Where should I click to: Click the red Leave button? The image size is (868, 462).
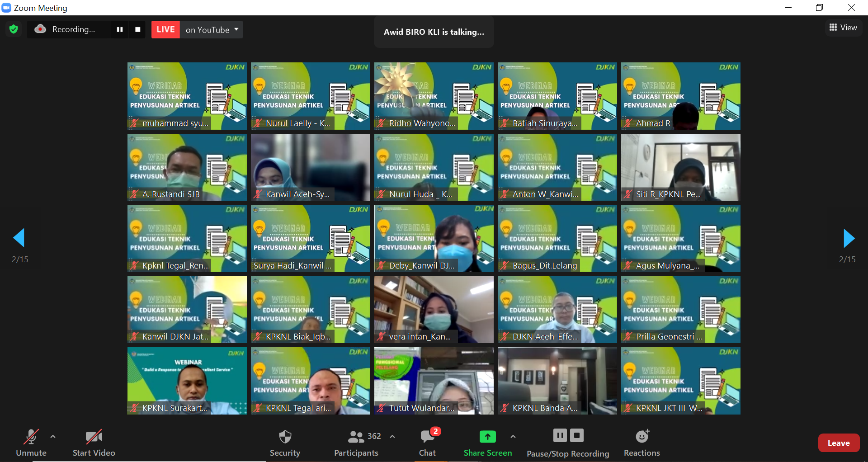click(x=838, y=443)
